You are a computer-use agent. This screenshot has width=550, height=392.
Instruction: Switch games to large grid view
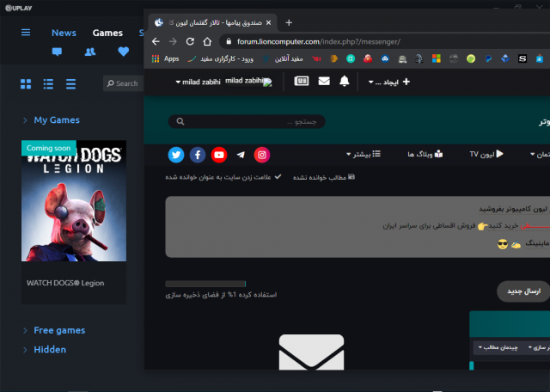click(x=26, y=83)
